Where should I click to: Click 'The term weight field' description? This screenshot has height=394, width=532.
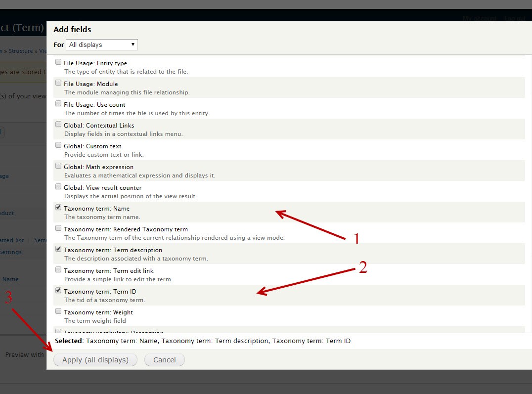tap(95, 321)
